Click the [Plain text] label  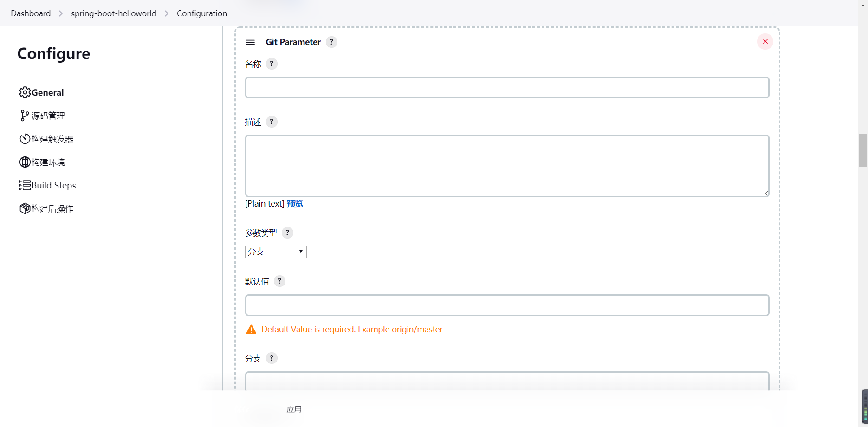click(265, 204)
